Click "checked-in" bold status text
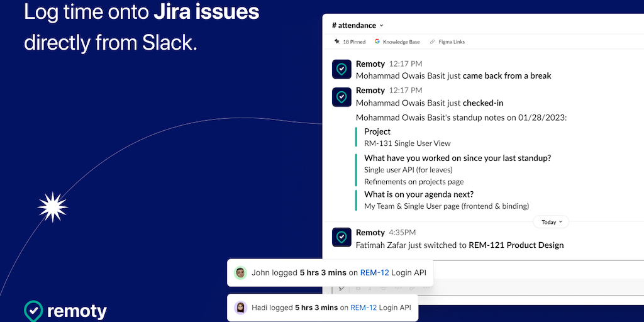 (483, 103)
